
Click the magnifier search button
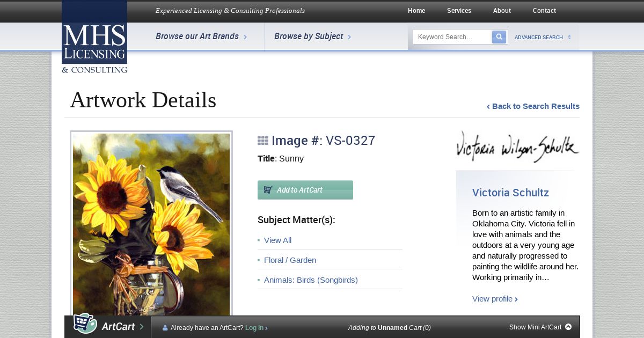(499, 37)
